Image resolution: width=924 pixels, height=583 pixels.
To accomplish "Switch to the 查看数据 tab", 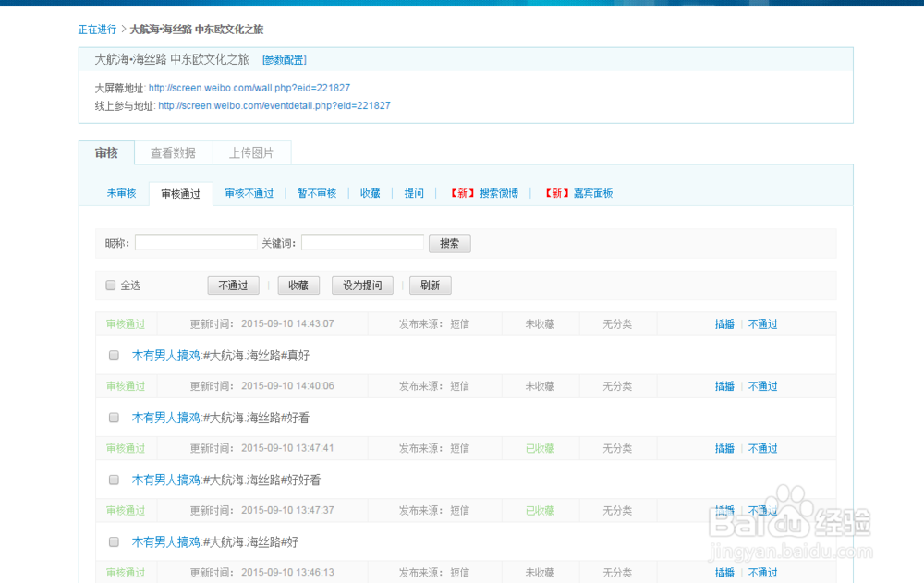I will (174, 152).
